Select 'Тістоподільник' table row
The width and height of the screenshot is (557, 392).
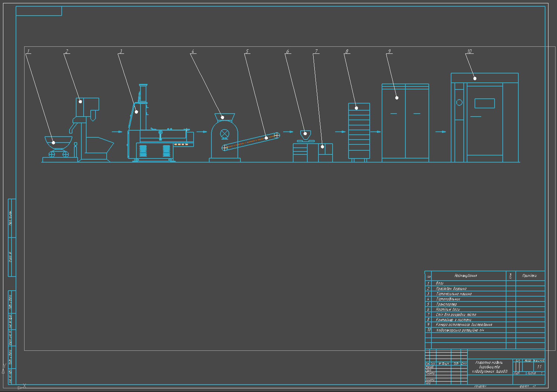[448, 299]
